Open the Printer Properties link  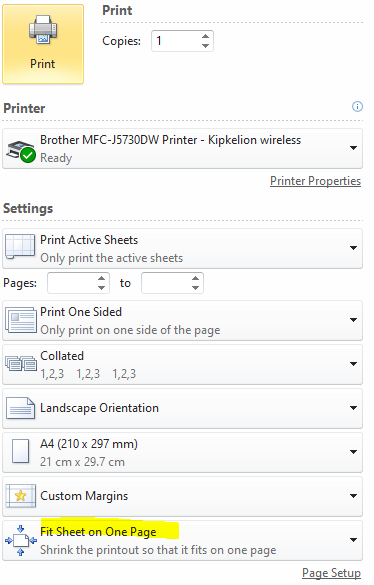pos(315,181)
